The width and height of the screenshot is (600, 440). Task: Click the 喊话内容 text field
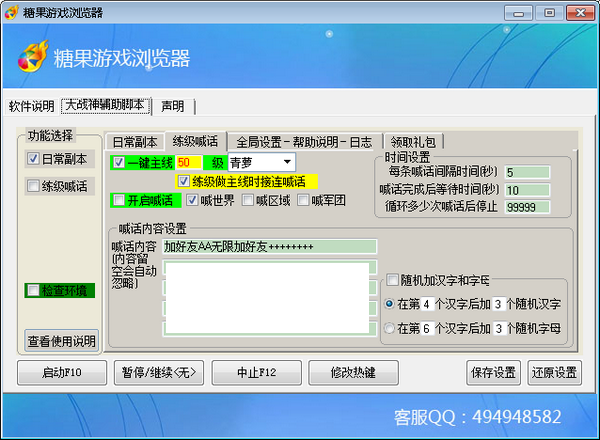270,246
